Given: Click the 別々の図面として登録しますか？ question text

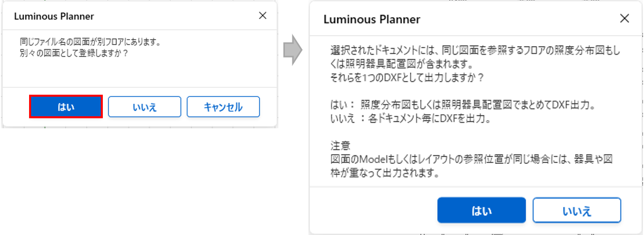Looking at the screenshot, I should click(x=74, y=52).
